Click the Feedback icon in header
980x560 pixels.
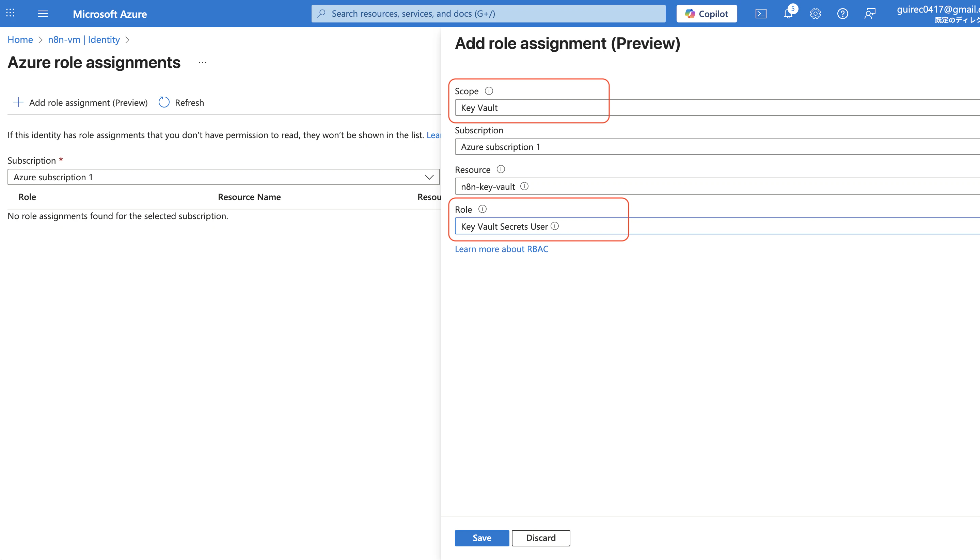coord(870,14)
